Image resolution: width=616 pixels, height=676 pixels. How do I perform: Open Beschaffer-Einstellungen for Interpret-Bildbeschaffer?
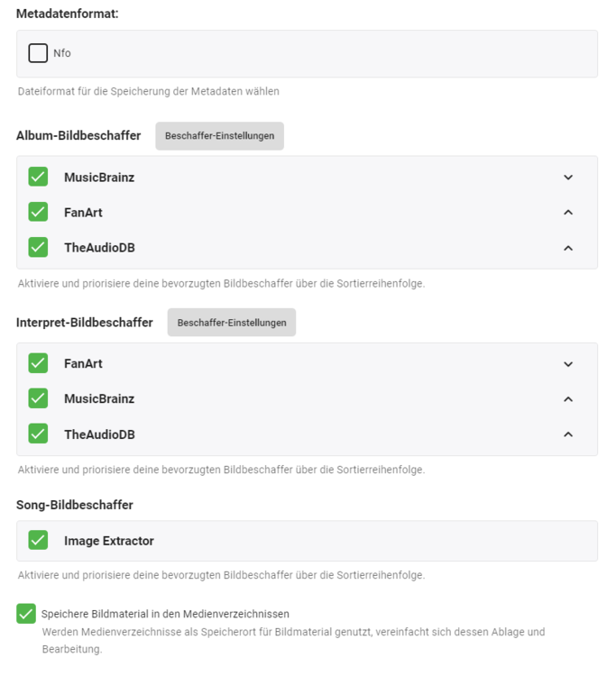tap(232, 323)
